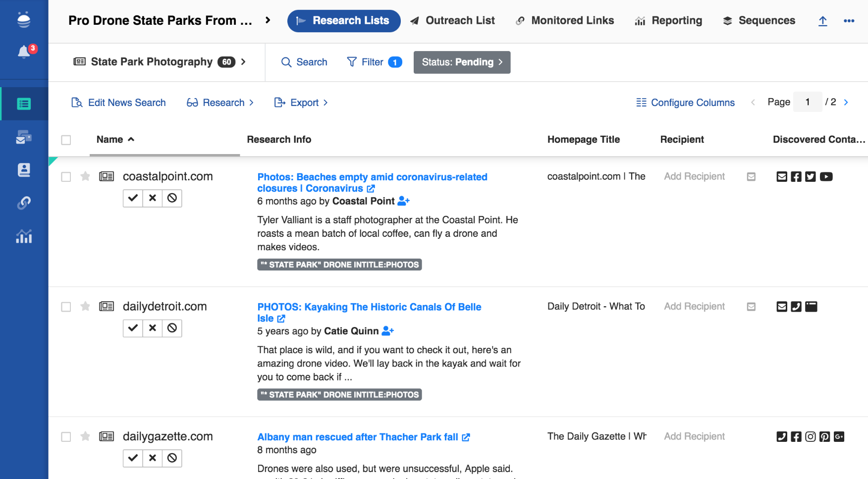Check the dailygazette.com row checkbox

(66, 437)
